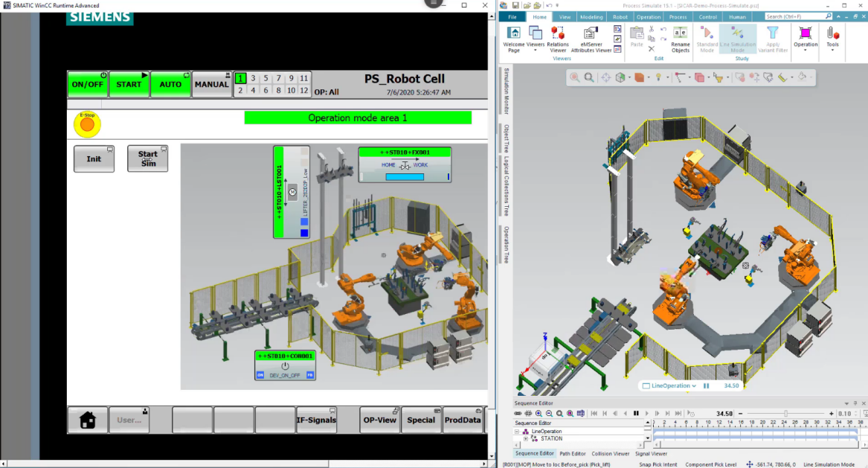Click the Start Sim button
The height and width of the screenshot is (468, 868).
148,159
